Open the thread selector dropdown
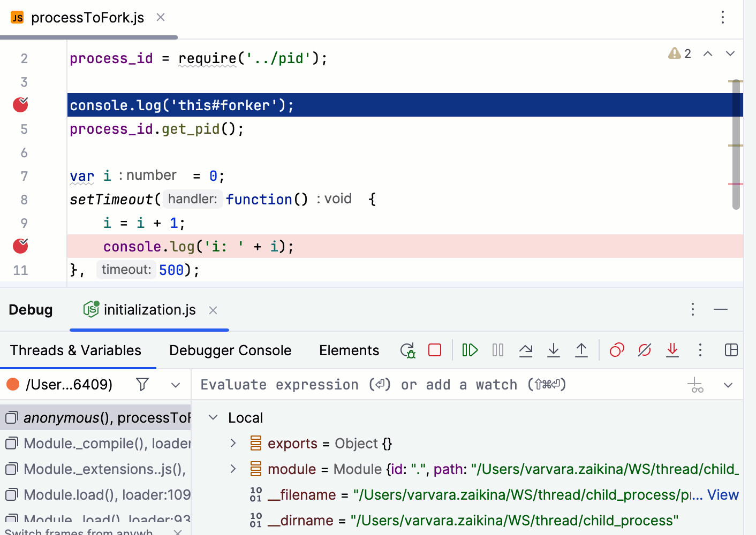Screen dimensions: 756x535 coord(176,385)
